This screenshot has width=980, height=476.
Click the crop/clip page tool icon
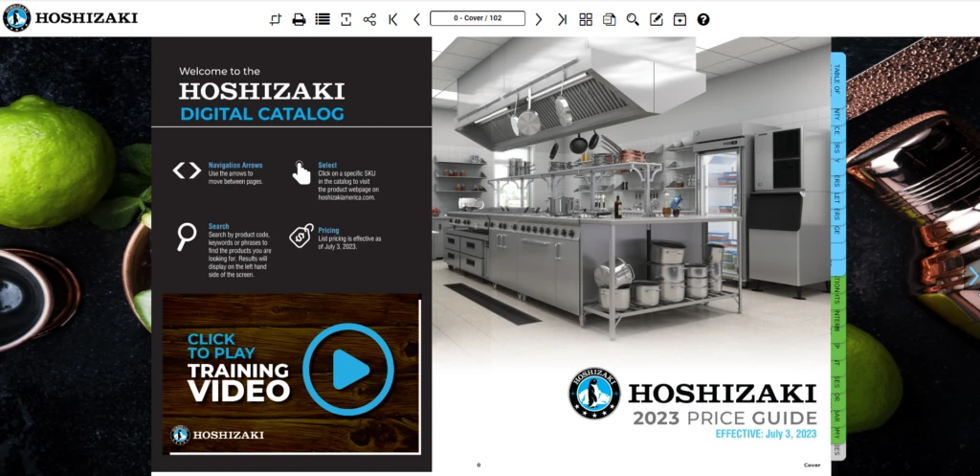pos(276,19)
